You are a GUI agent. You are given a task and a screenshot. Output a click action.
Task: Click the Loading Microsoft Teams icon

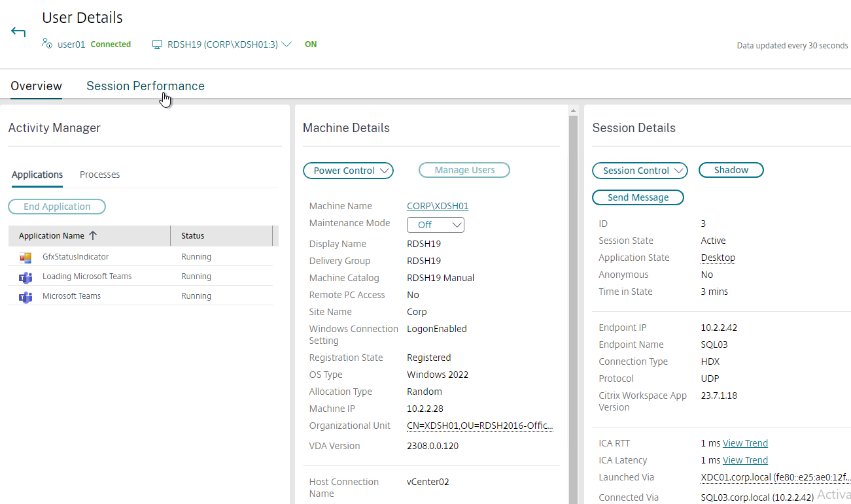(26, 277)
